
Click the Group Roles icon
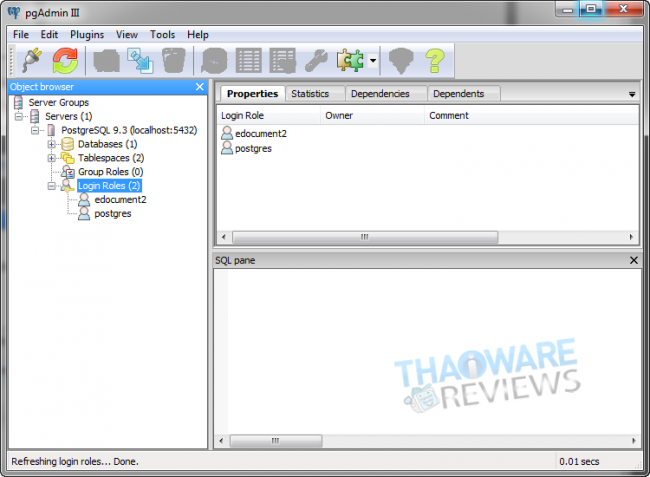click(68, 172)
